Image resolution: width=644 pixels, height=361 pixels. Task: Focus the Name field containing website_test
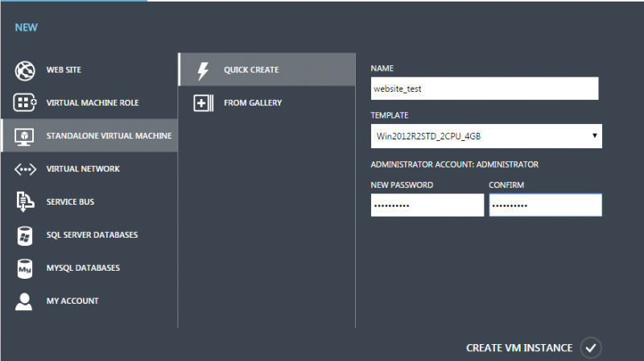[485, 89]
